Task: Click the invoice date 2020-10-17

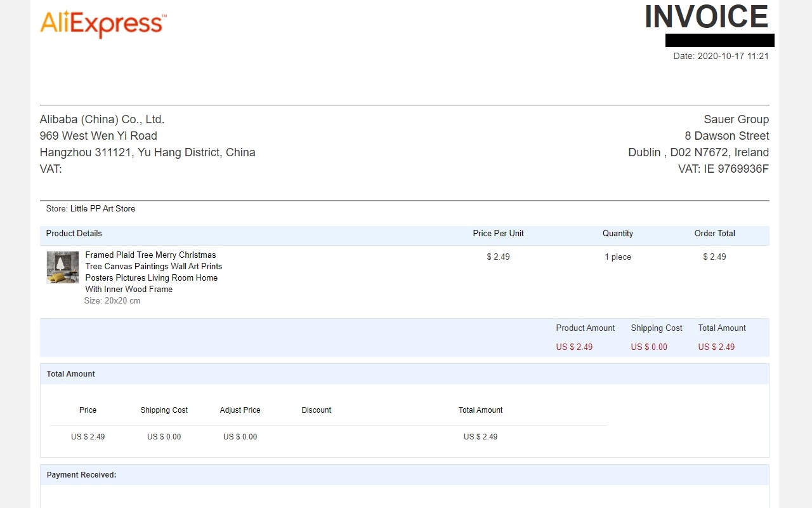Action: click(720, 56)
